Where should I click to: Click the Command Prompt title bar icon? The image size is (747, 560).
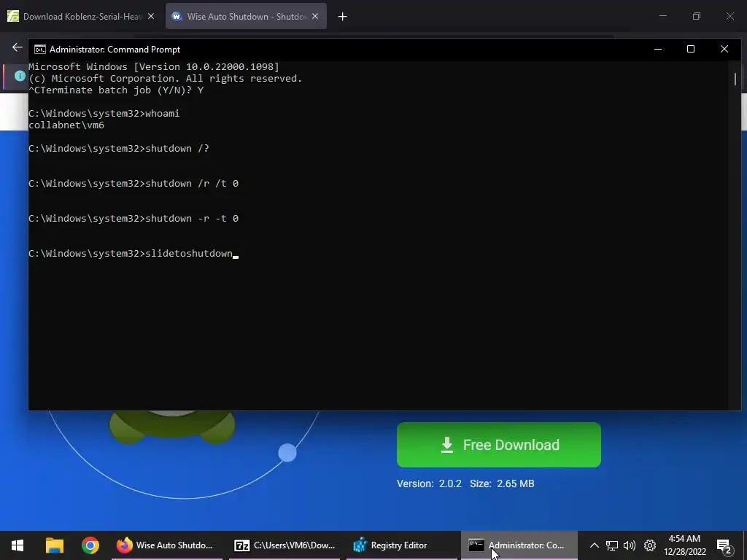click(x=40, y=50)
